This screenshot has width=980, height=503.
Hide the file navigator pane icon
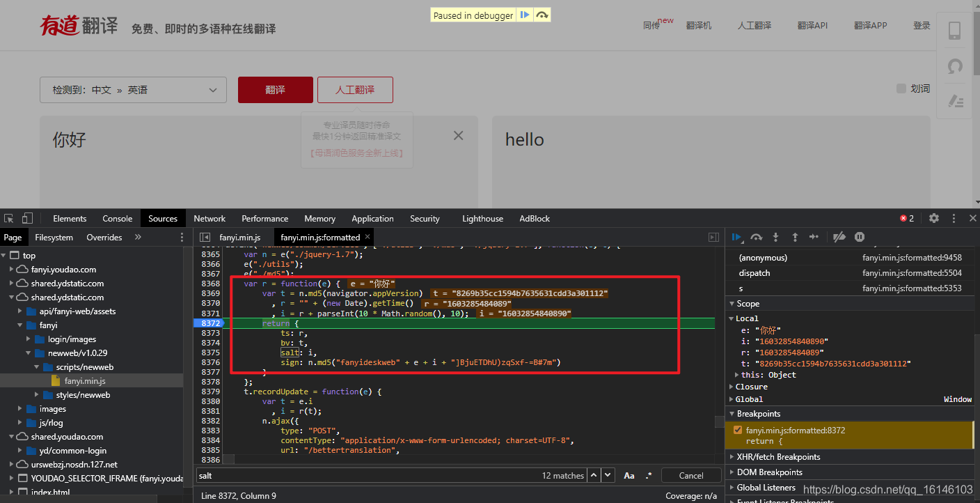(205, 238)
